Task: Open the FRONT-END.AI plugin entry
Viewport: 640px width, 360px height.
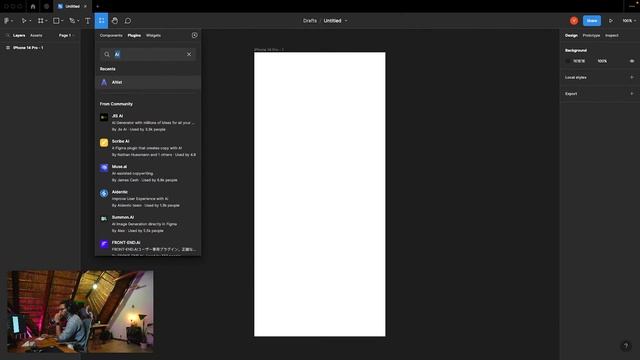Action: point(148,247)
